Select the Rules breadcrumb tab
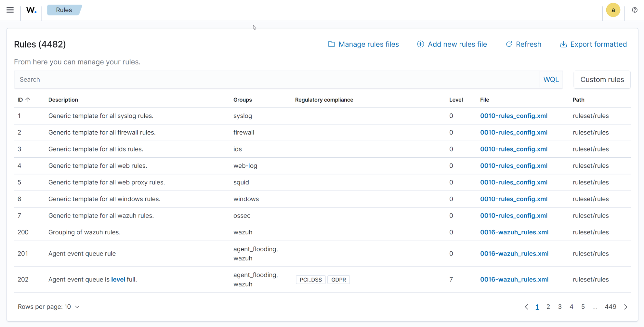 pos(64,10)
